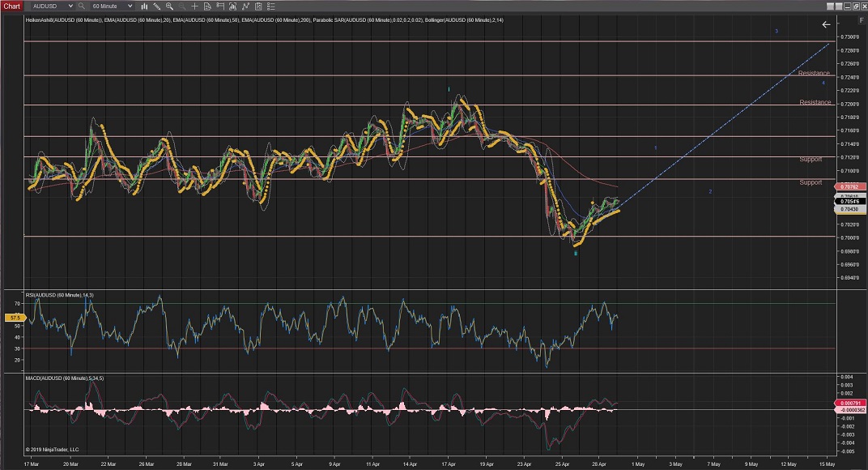Click the yellow RSI 57.5 value marker
Screen dimensions: 868x470
point(14,318)
